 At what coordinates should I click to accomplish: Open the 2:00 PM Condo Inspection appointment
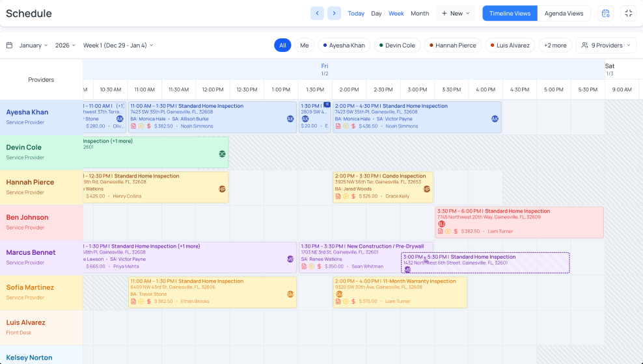(x=383, y=187)
